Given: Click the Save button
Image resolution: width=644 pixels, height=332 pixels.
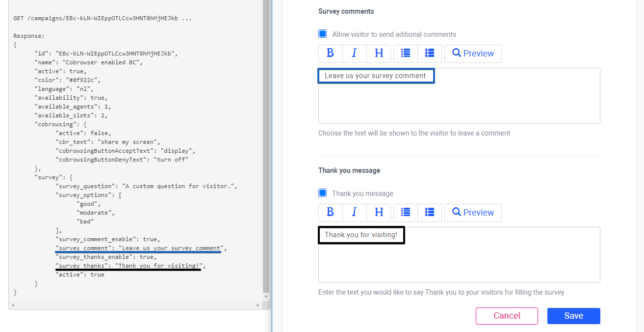Looking at the screenshot, I should point(573,316).
